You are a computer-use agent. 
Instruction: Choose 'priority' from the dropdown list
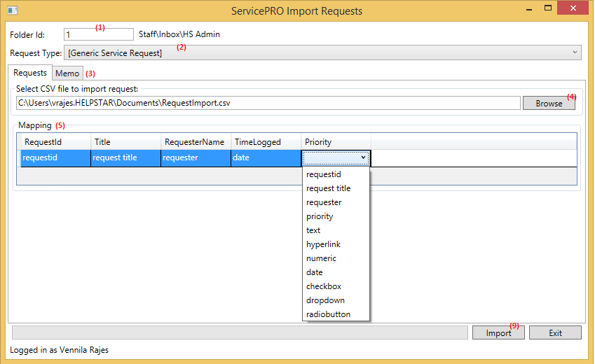tap(320, 216)
